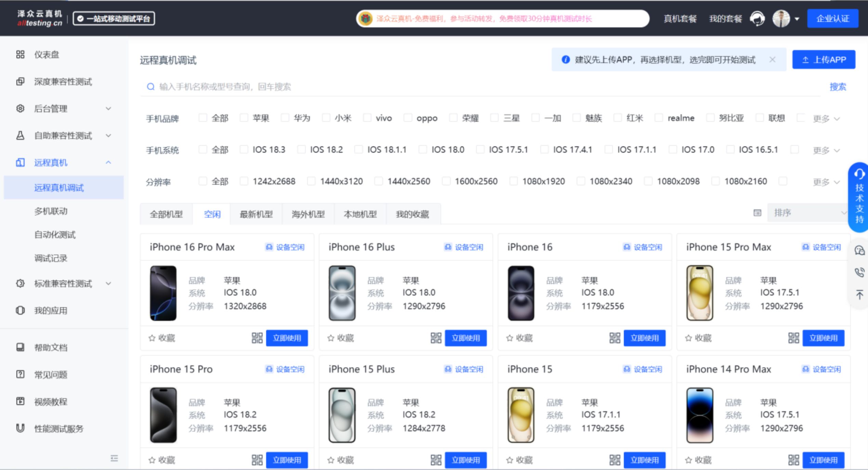Image resolution: width=868 pixels, height=470 pixels.
Task: Click back-to-top arrow icon on right edge
Action: tap(859, 295)
